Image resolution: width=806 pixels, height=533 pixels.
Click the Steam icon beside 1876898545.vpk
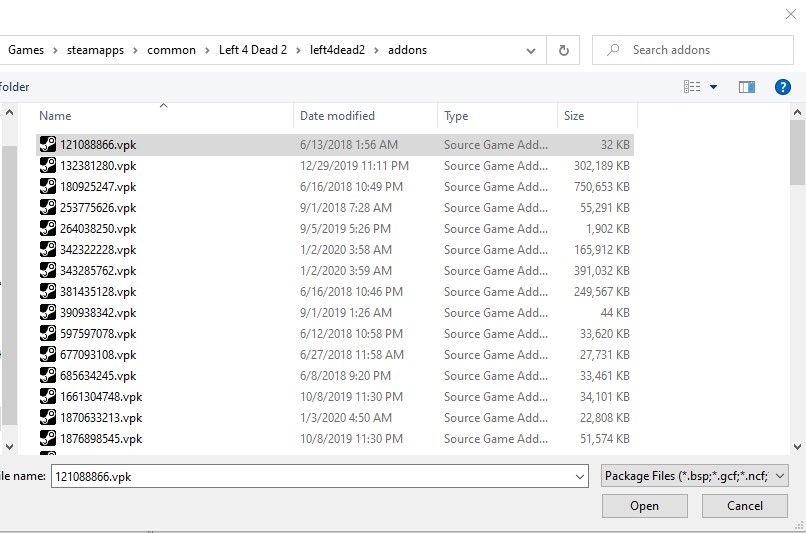coord(48,439)
